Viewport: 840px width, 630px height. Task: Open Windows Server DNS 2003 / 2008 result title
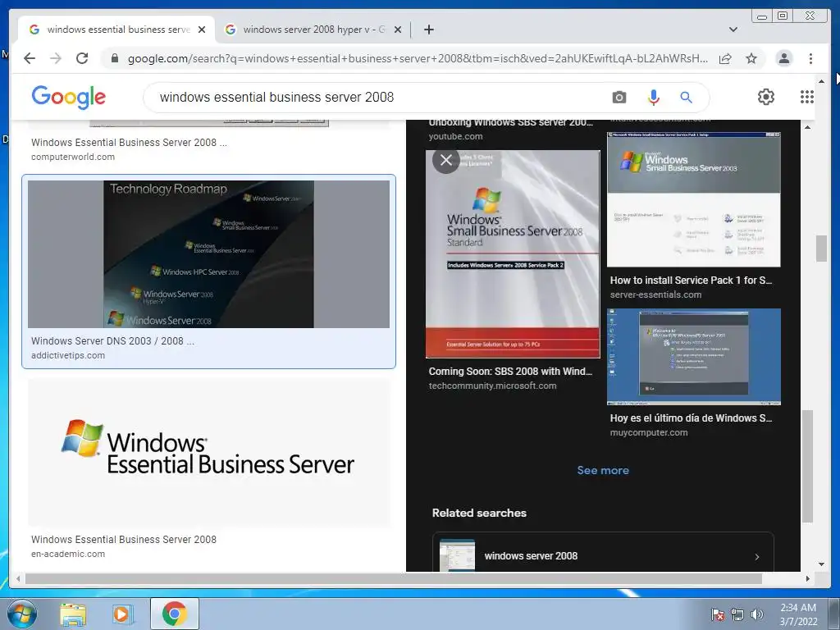coord(112,340)
